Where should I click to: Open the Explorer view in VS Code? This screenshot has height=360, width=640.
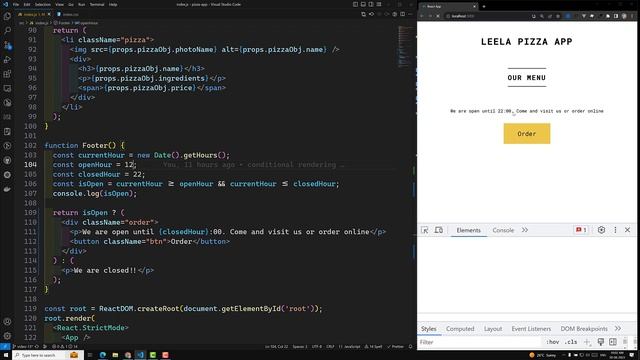pos(7,16)
